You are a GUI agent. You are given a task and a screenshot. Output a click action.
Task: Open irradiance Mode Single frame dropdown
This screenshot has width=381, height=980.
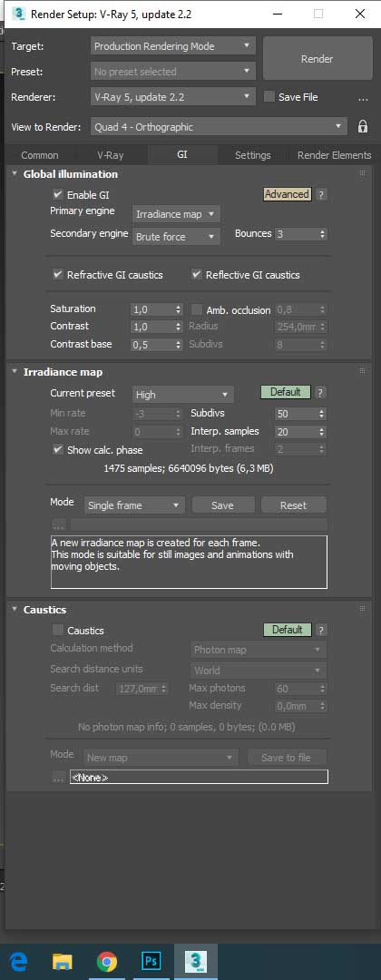[x=134, y=505]
